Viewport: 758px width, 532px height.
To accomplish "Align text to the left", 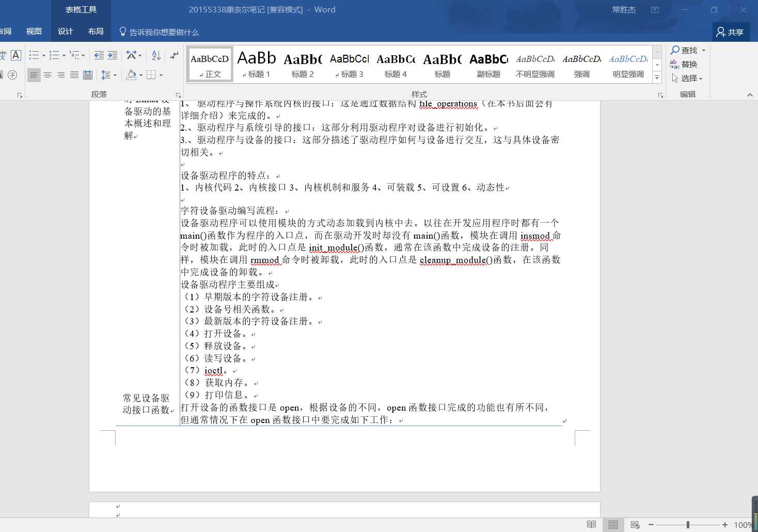I will (34, 75).
